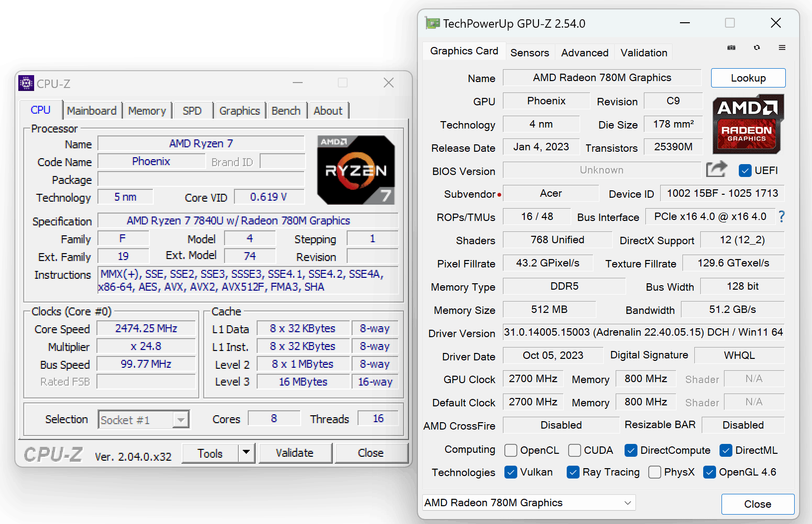Toggle the Ray Tracing checkbox
This screenshot has height=524, width=812.
coord(573,472)
